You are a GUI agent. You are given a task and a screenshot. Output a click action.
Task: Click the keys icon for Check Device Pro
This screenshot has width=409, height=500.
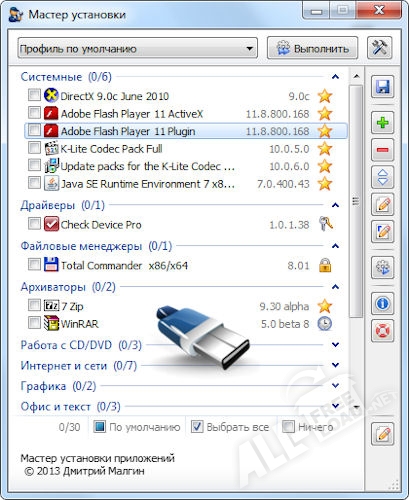[325, 224]
